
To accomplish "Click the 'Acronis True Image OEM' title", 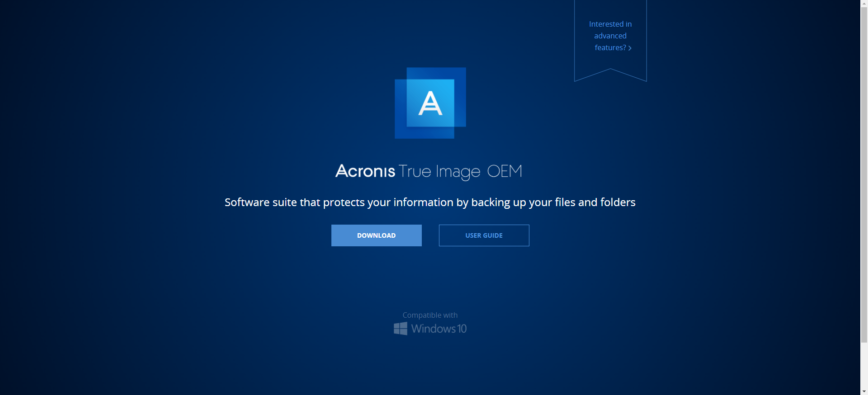I will tap(429, 171).
